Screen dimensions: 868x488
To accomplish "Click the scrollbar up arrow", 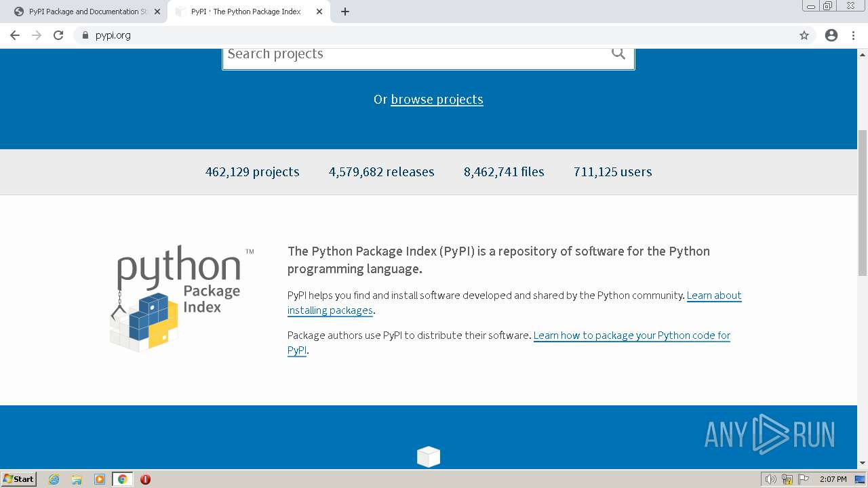I will click(x=863, y=54).
